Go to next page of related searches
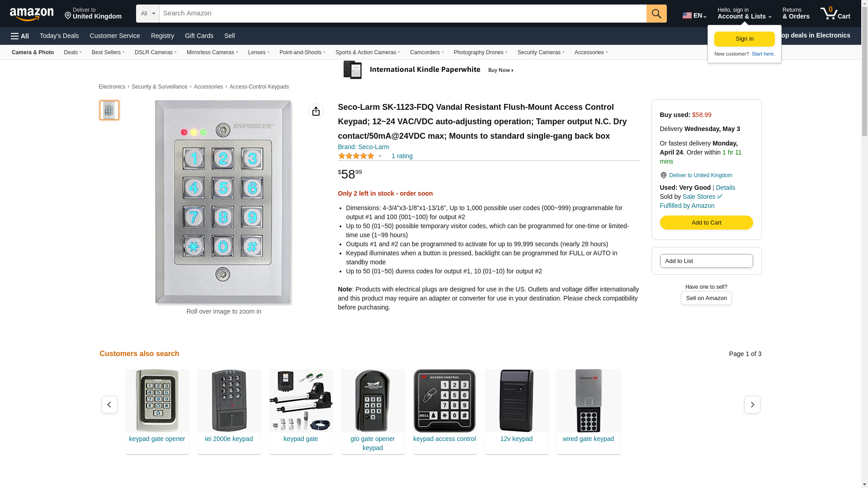This screenshot has height=488, width=868. [752, 404]
